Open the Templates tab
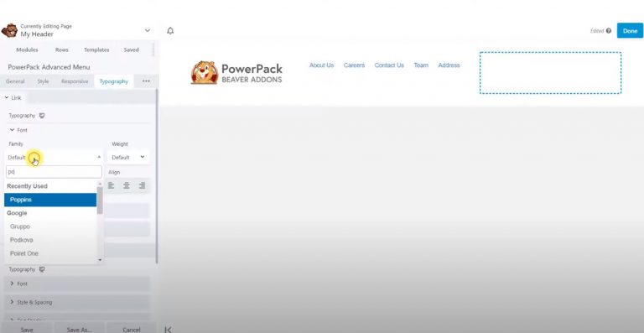This screenshot has height=333, width=644. [96, 49]
